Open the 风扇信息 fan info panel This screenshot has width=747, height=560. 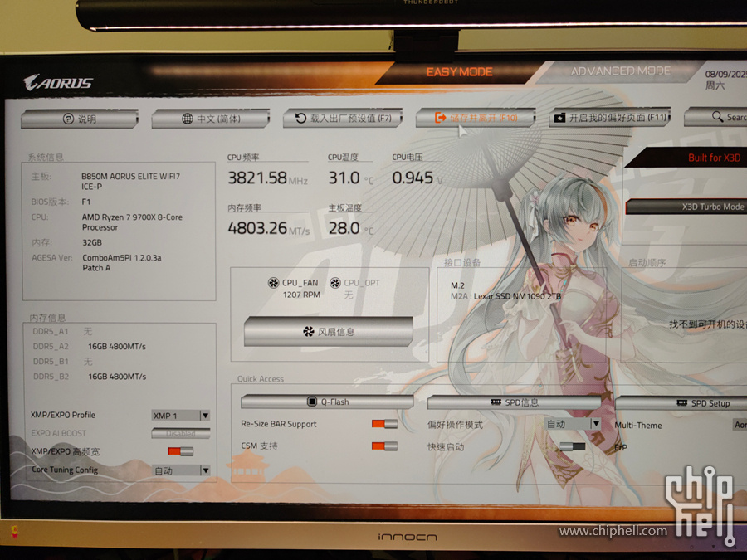pos(328,331)
